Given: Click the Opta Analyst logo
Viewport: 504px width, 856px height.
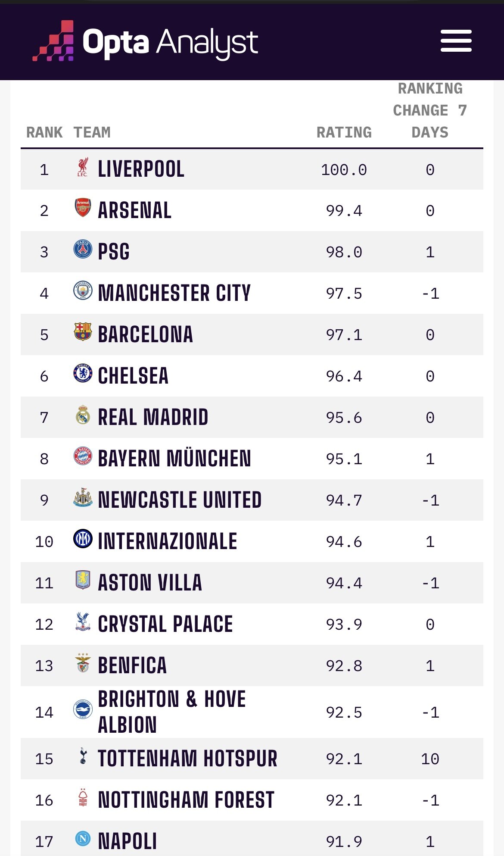Looking at the screenshot, I should click(145, 41).
